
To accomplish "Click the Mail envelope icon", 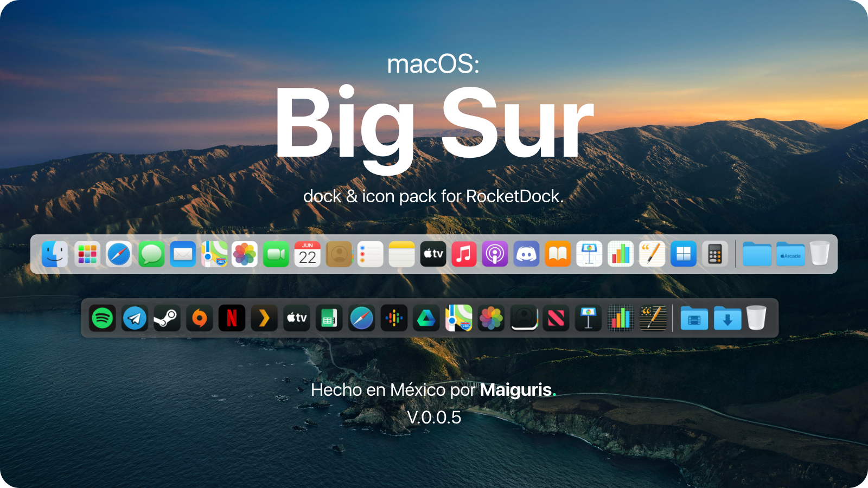I will 183,254.
